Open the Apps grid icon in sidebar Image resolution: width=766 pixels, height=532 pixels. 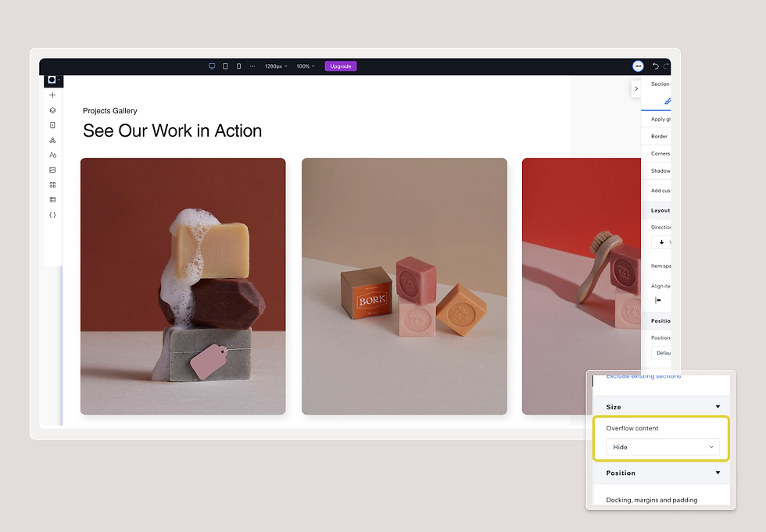53,185
